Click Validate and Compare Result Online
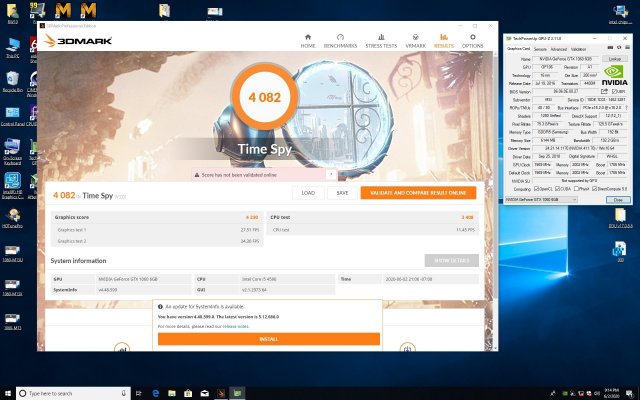 (417, 192)
